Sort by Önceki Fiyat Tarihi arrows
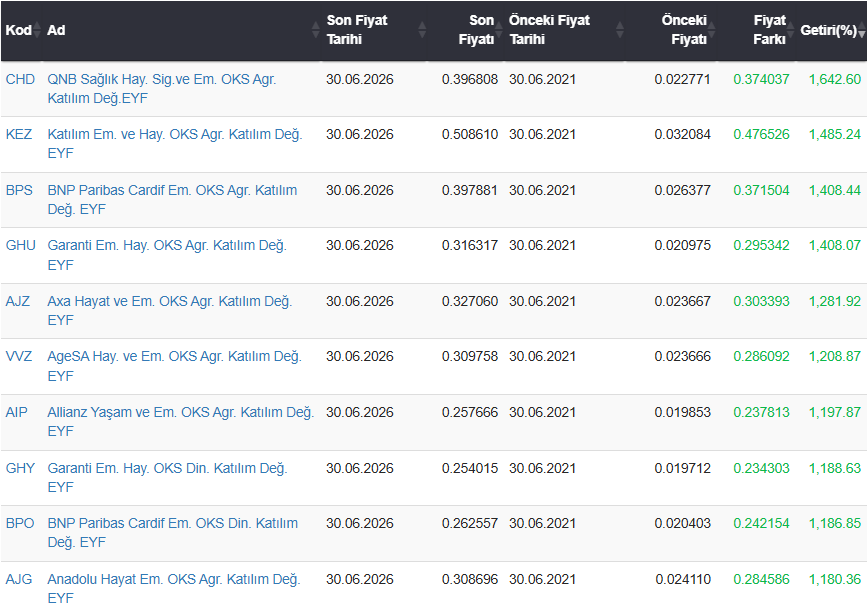Image resolution: width=867 pixels, height=611 pixels. (x=620, y=30)
